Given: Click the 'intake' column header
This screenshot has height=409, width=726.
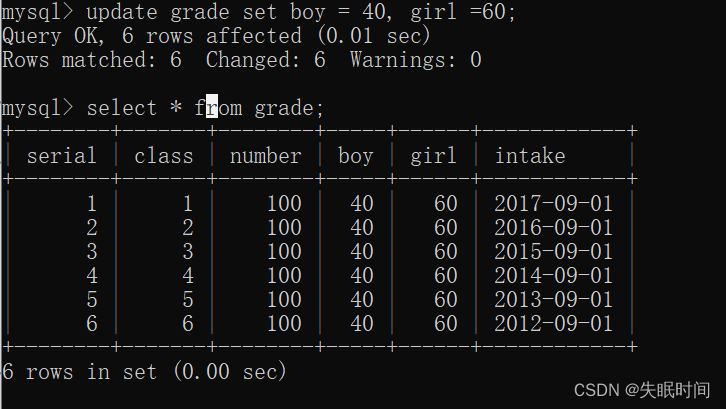Looking at the screenshot, I should [530, 156].
